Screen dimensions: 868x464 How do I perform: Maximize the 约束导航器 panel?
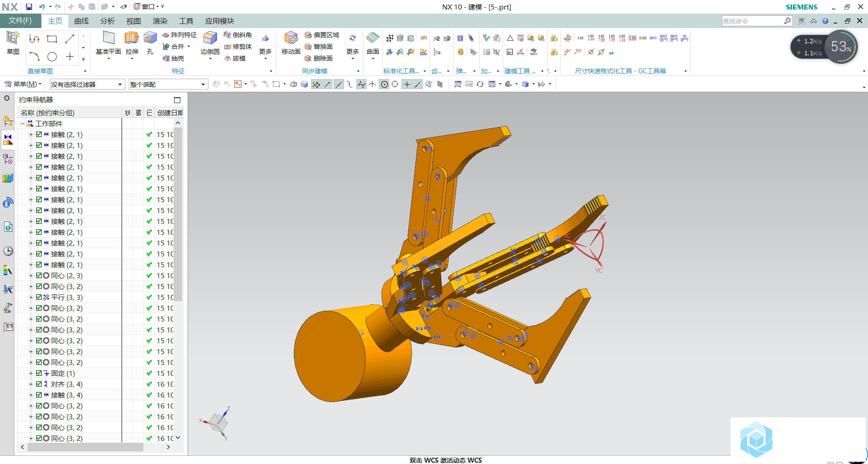(x=177, y=100)
